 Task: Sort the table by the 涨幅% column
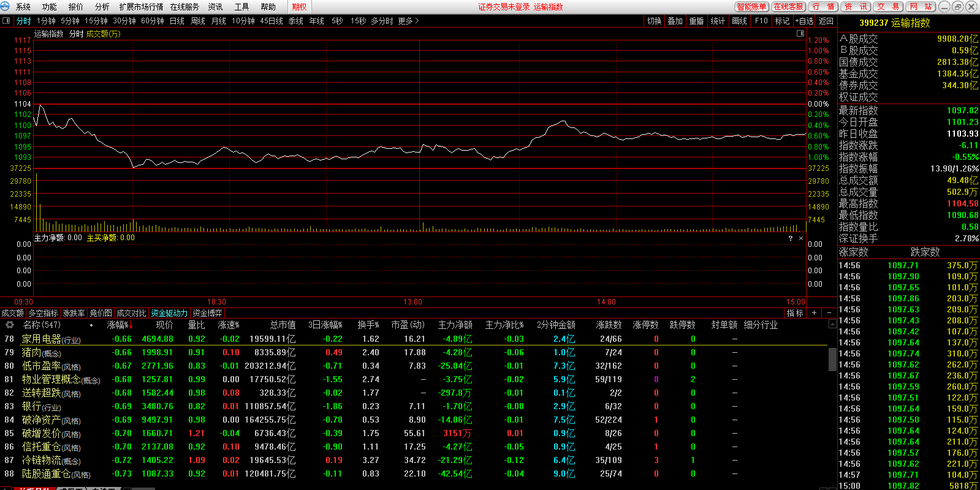[118, 325]
